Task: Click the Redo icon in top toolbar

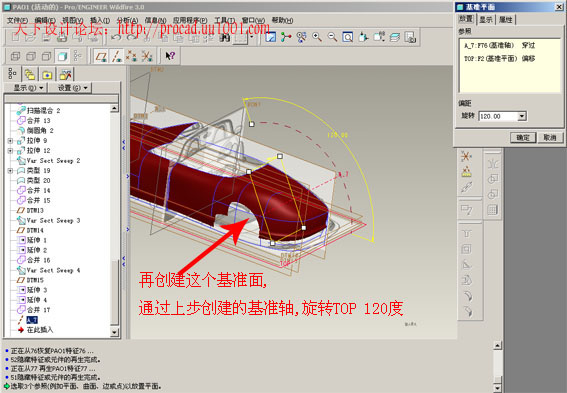Action: click(x=131, y=37)
